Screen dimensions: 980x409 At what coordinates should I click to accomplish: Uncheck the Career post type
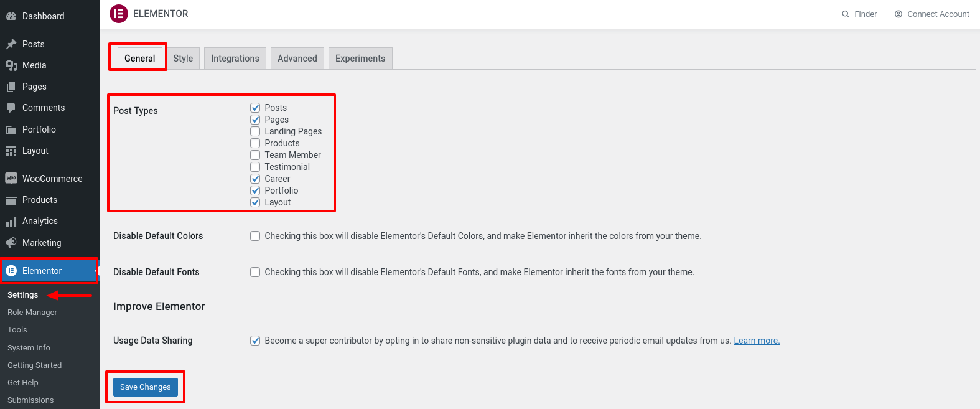pyautogui.click(x=255, y=179)
